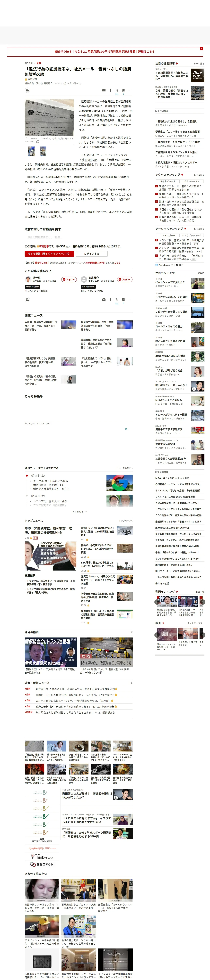Open もっと見る beside ソーシャルランキング

pyautogui.click(x=199, y=229)
